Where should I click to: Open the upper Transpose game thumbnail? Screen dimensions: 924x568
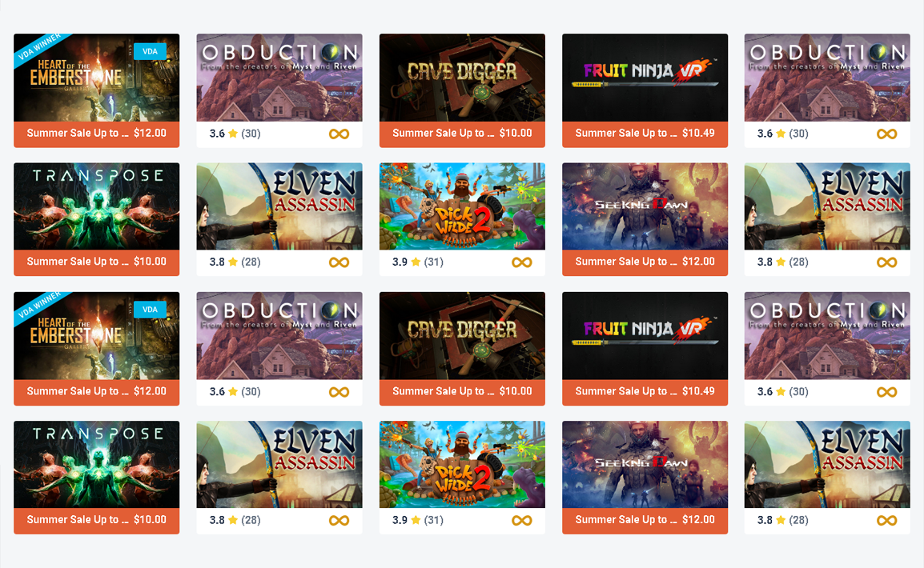tap(97, 206)
